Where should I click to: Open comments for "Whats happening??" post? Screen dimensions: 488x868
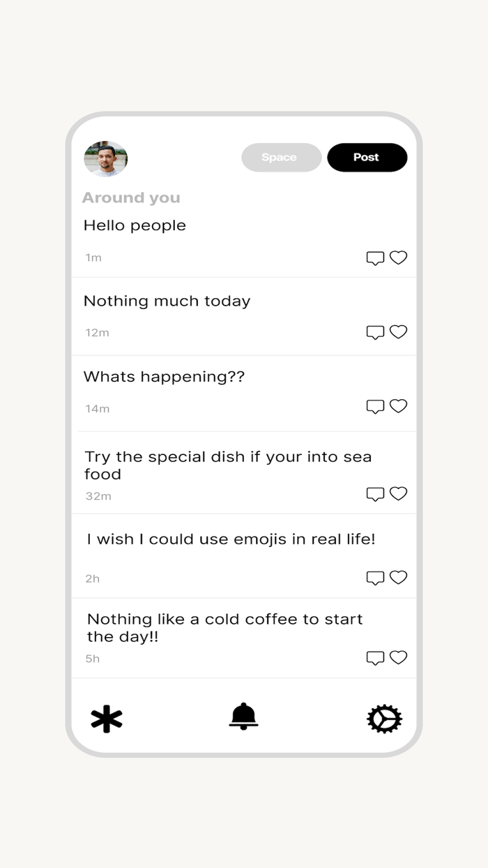click(x=375, y=407)
